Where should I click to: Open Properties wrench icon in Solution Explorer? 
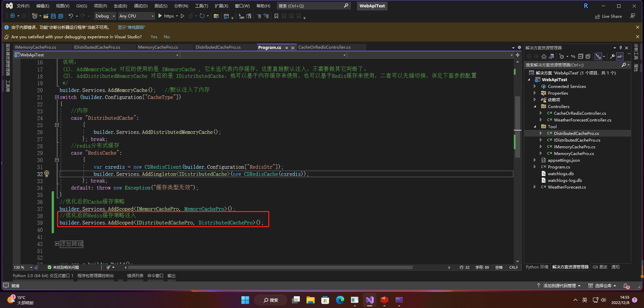612,56
